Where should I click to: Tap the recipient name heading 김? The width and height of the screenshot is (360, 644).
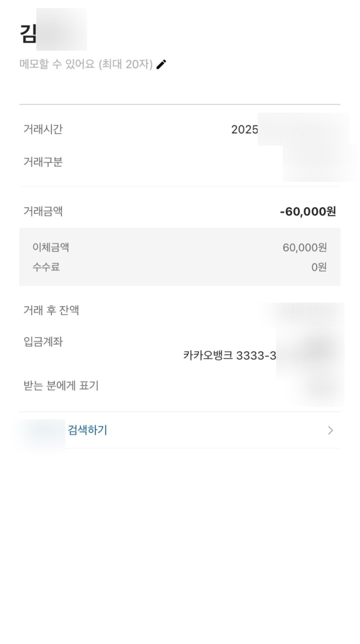28,33
